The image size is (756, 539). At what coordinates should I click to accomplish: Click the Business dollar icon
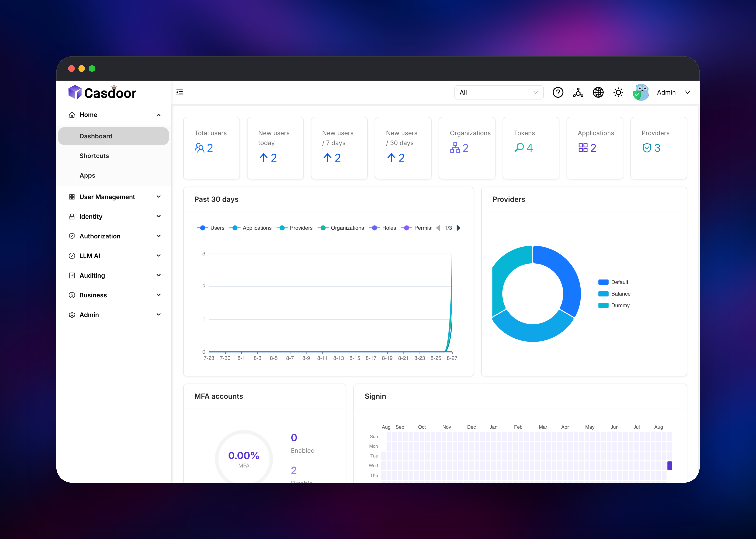[72, 295]
